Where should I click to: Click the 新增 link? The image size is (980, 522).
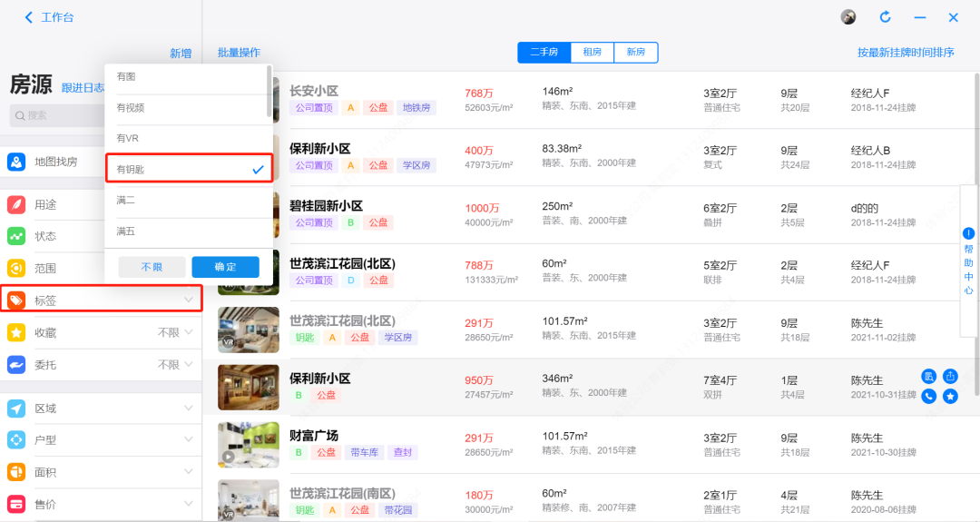click(181, 54)
